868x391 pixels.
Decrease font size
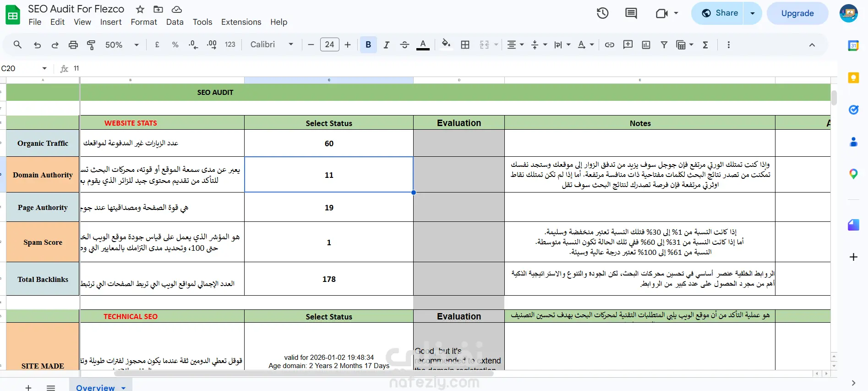311,44
